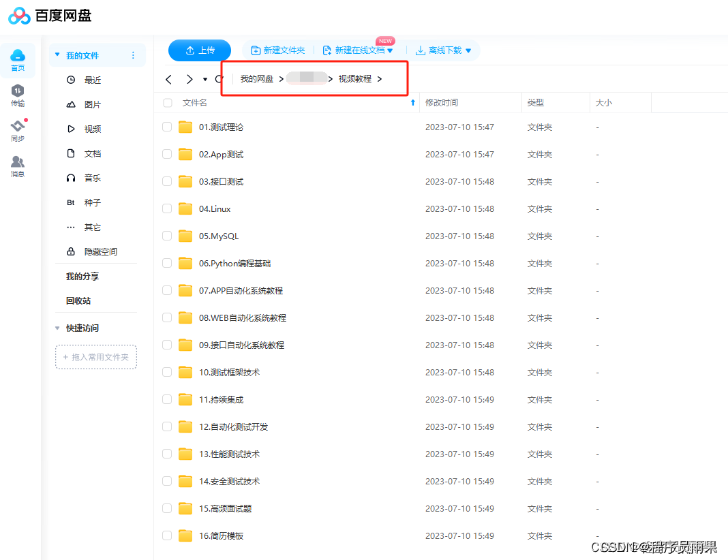Open the 同步 sync icon

tap(18, 130)
